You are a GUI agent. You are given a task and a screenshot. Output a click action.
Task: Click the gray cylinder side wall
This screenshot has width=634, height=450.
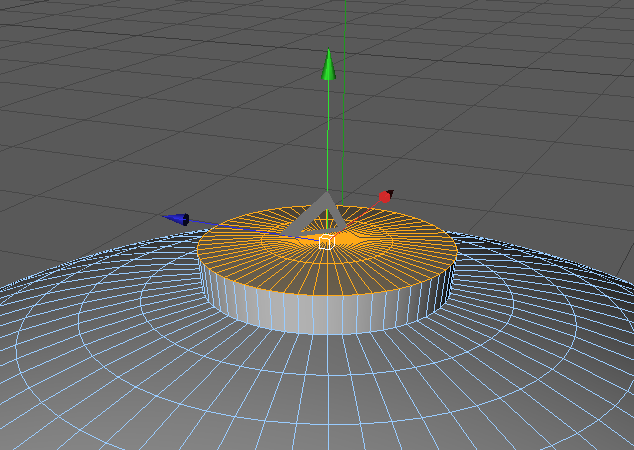[327, 313]
